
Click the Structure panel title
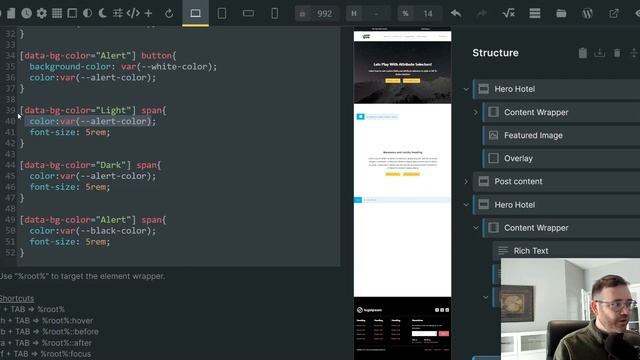(496, 53)
